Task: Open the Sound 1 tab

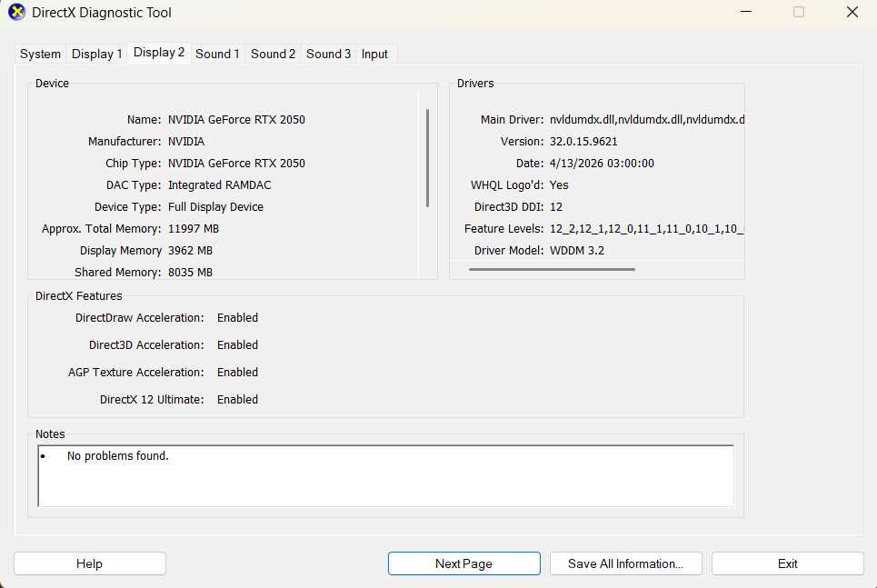Action: tap(217, 55)
